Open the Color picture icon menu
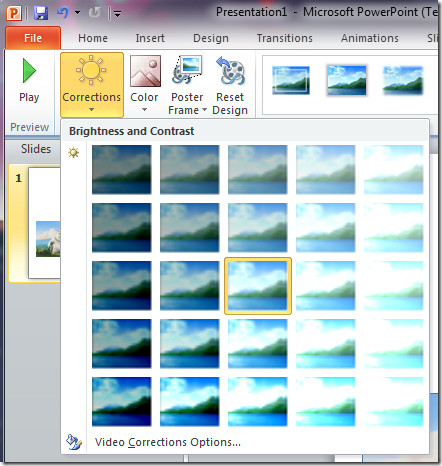Image resolution: width=442 pixels, height=466 pixels. [x=145, y=71]
